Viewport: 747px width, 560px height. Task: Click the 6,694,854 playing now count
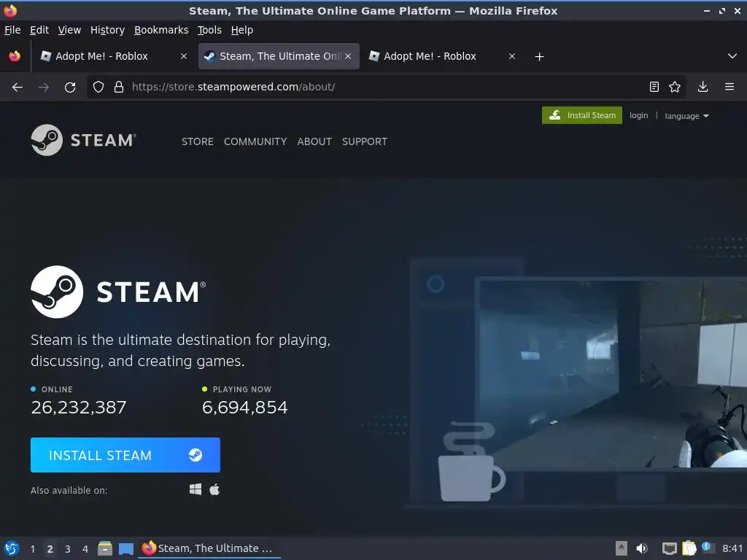point(245,407)
